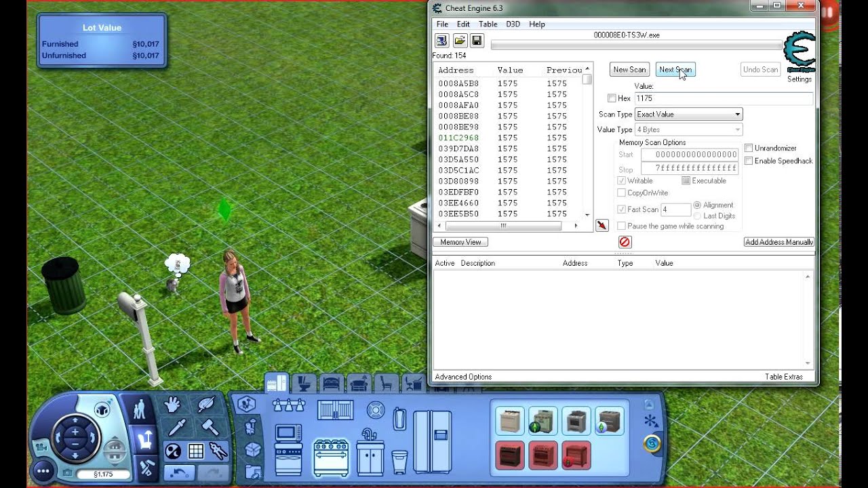
Task: Click the gold swirl button
Action: (x=652, y=444)
